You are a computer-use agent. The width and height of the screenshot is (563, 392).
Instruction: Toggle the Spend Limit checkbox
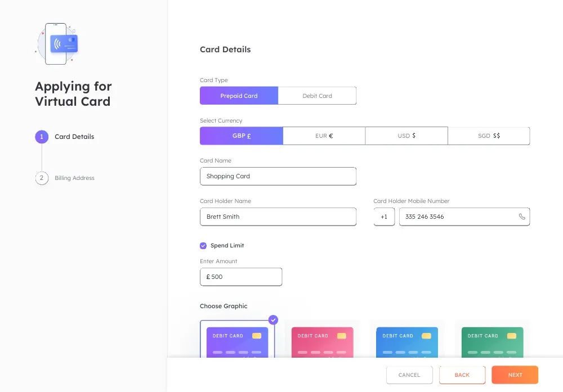click(203, 246)
